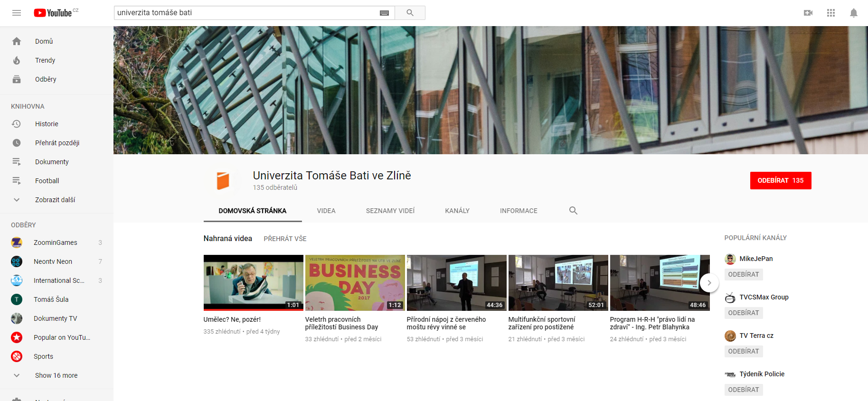The image size is (868, 401).
Task: Subscribe to Týdeník Policie channel
Action: (x=744, y=390)
